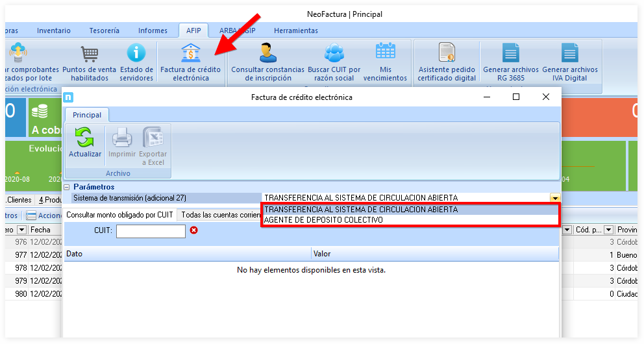Switch to the Tesorería ribbon tab
This screenshot has height=344, width=644.
(104, 31)
